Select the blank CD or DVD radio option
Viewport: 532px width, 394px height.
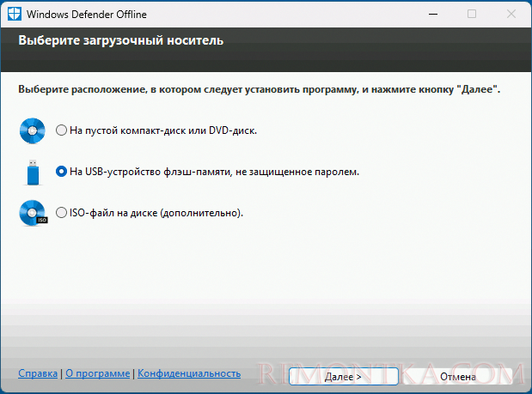point(61,130)
